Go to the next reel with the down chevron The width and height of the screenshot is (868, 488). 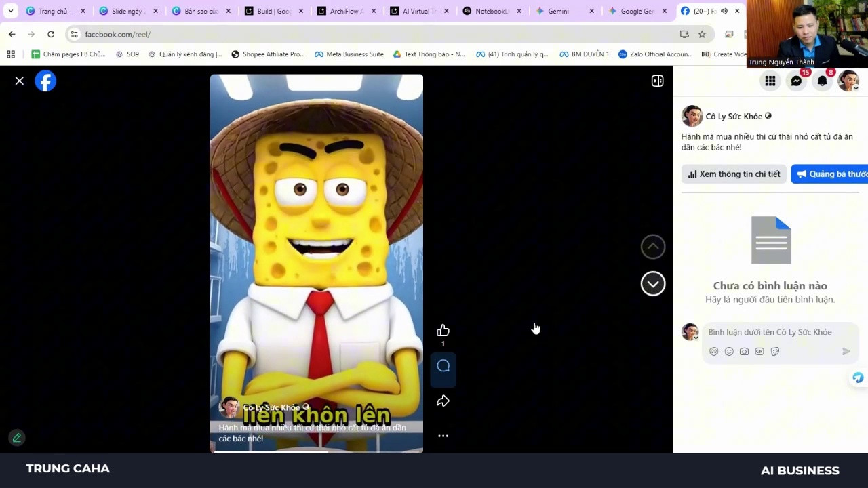[653, 283]
